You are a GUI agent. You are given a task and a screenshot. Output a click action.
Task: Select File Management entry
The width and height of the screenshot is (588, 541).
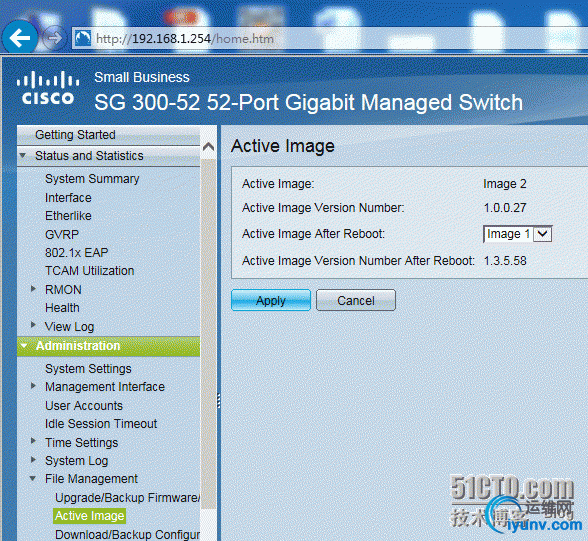tap(91, 479)
